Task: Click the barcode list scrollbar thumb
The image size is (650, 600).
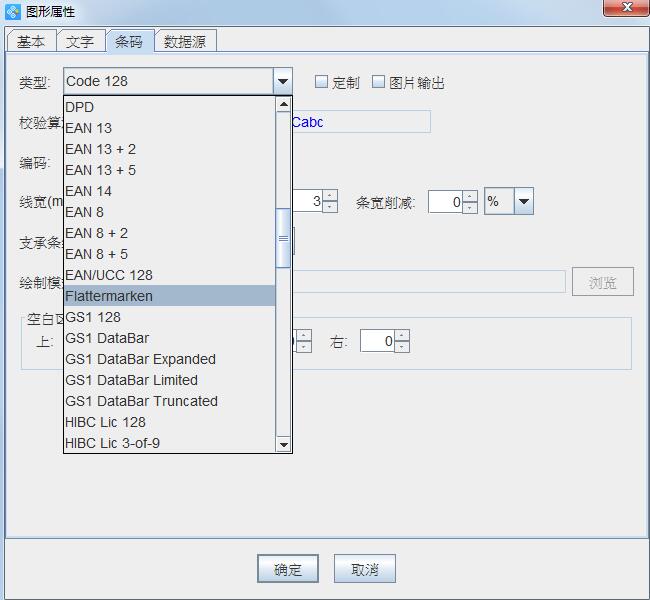Action: tap(283, 238)
